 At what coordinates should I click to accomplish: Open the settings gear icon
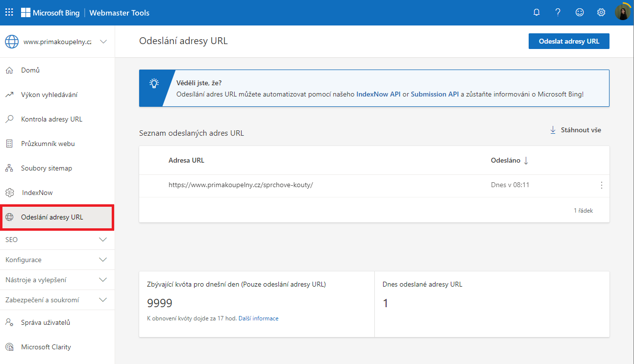[x=601, y=13]
